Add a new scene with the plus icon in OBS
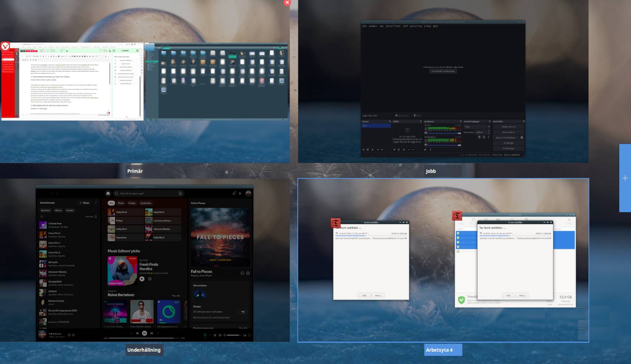 point(363,150)
